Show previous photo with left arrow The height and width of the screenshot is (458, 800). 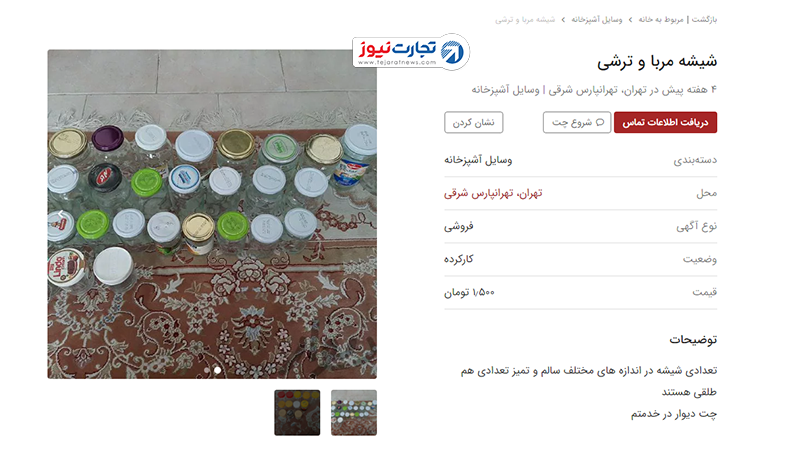(61, 214)
